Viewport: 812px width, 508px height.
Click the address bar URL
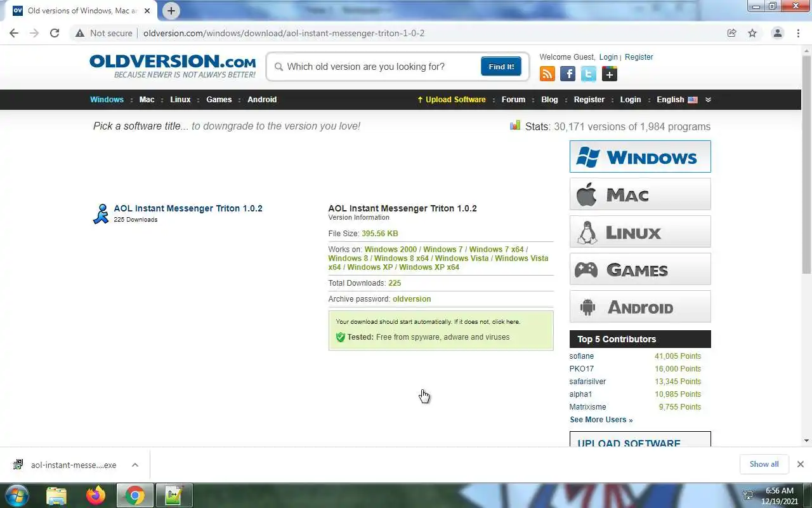(x=284, y=33)
